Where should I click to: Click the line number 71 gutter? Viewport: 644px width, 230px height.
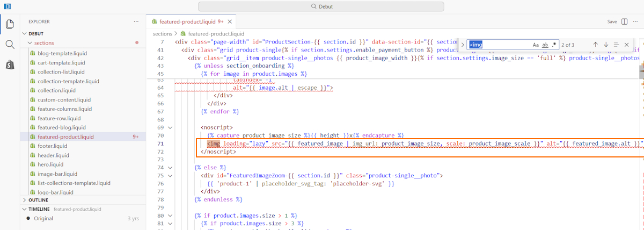tap(160, 143)
